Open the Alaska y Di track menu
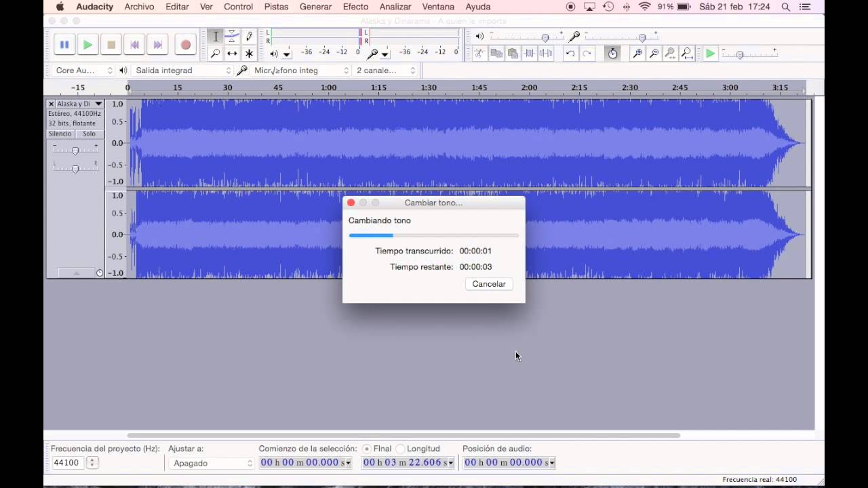 (79, 104)
